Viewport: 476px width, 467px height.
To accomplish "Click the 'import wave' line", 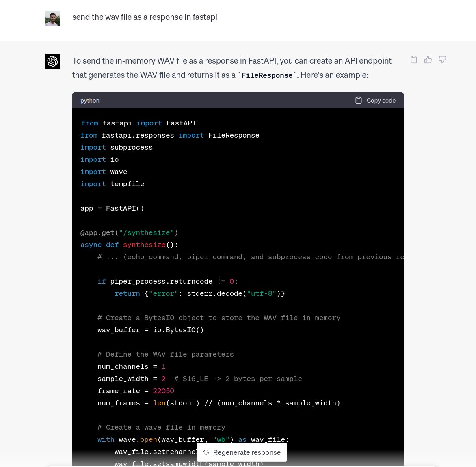I will (104, 172).
